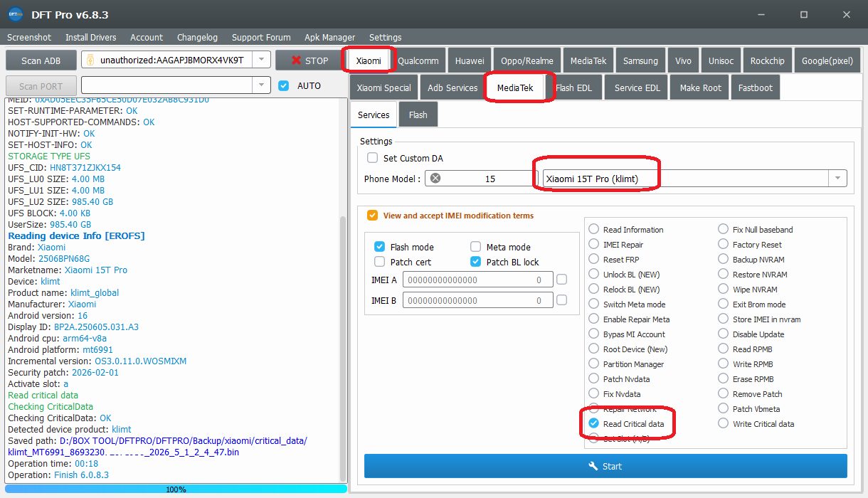Image resolution: width=868 pixels, height=498 pixels.
Task: Expand the Xiaomi 15T Pro (klimt) model dropdown
Action: click(838, 179)
